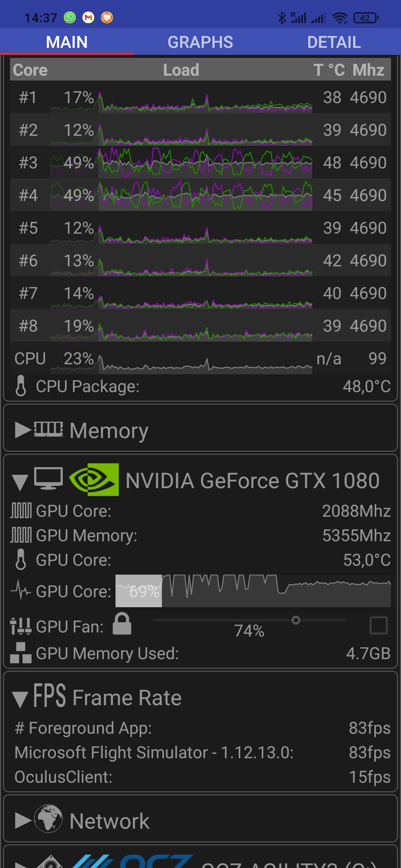The image size is (401, 868).
Task: Tap the Memory RAM chip icon
Action: tap(49, 430)
